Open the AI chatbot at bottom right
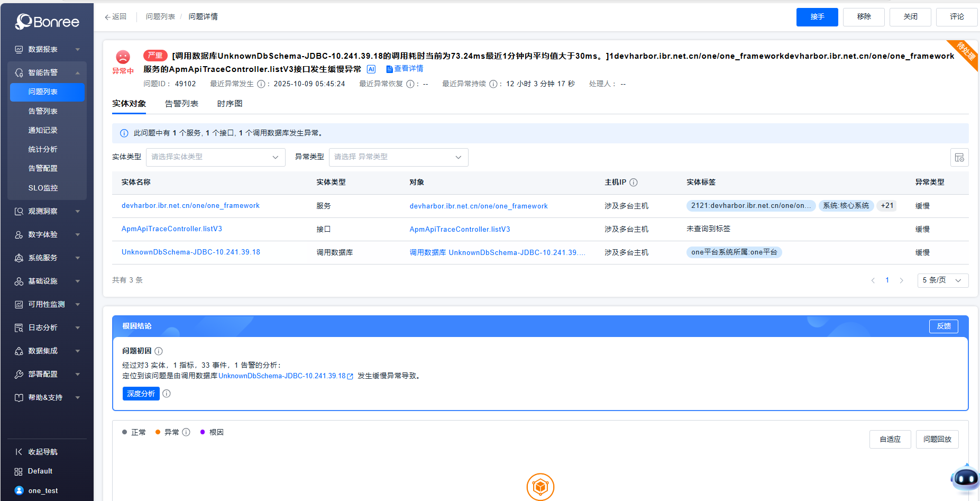The width and height of the screenshot is (980, 501). click(965, 478)
